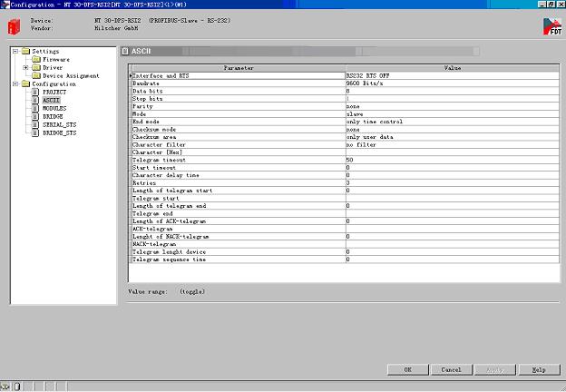Click the Firmware folder icon

[x=37, y=60]
